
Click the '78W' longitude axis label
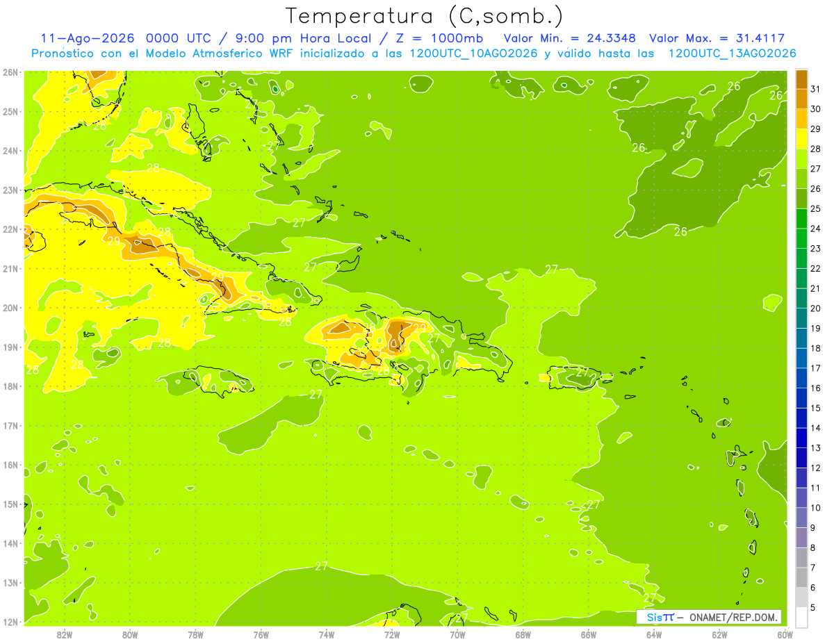click(x=195, y=634)
